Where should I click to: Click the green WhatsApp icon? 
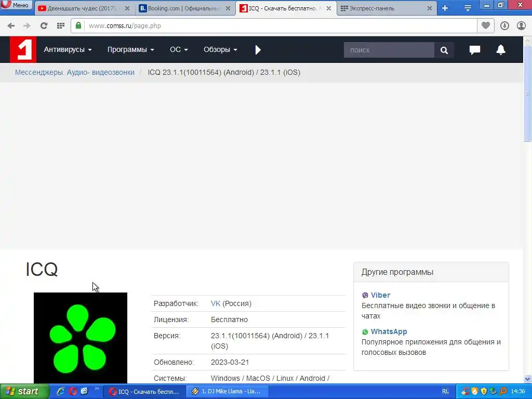365,332
